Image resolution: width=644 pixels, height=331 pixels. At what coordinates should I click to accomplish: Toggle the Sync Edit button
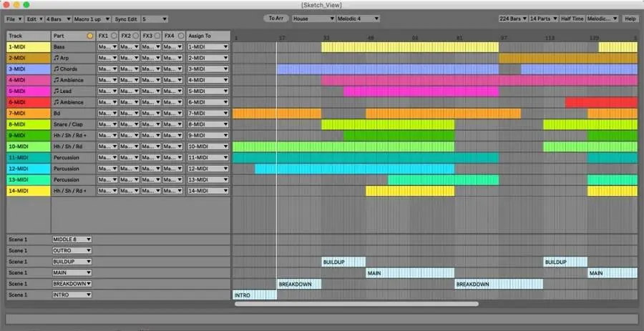[126, 19]
